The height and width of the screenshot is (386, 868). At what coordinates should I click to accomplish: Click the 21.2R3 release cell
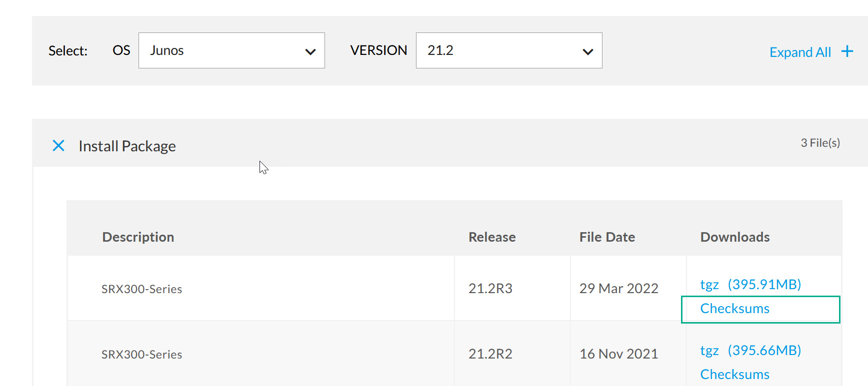pyautogui.click(x=490, y=289)
